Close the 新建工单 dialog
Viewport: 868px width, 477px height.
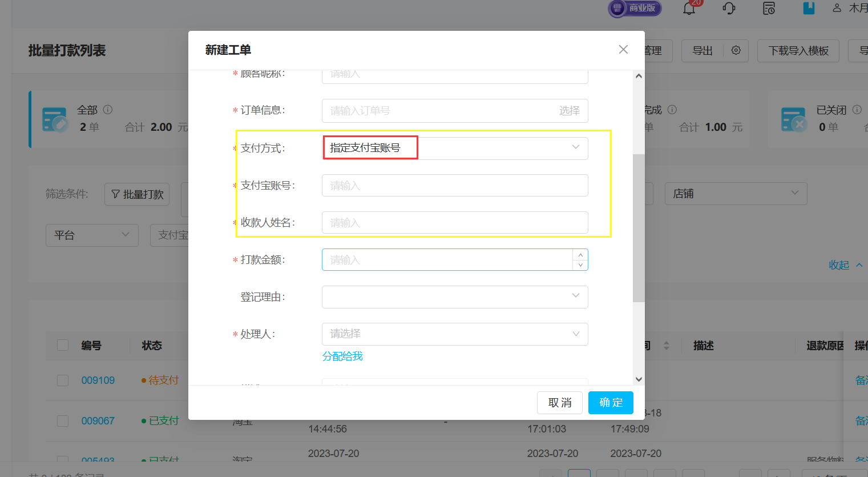coord(623,50)
